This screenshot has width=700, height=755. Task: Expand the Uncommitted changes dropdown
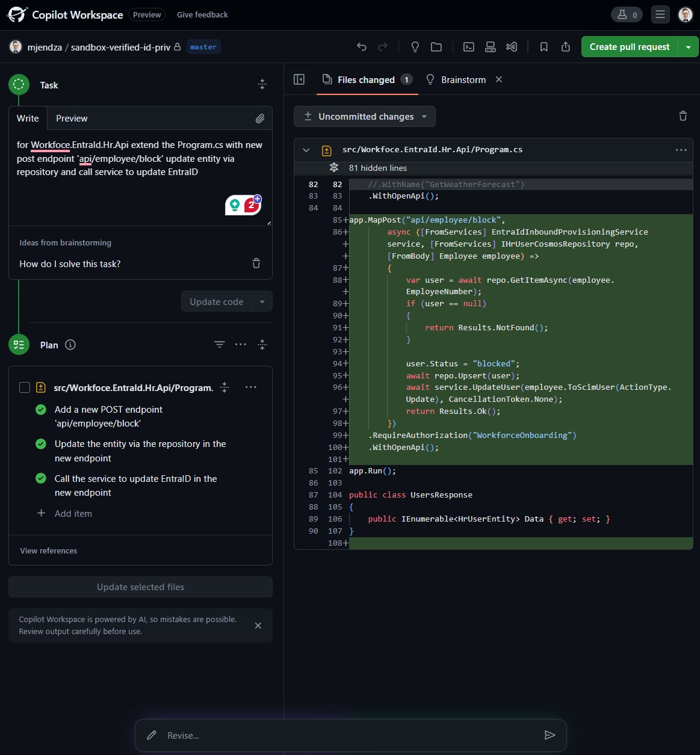point(365,117)
